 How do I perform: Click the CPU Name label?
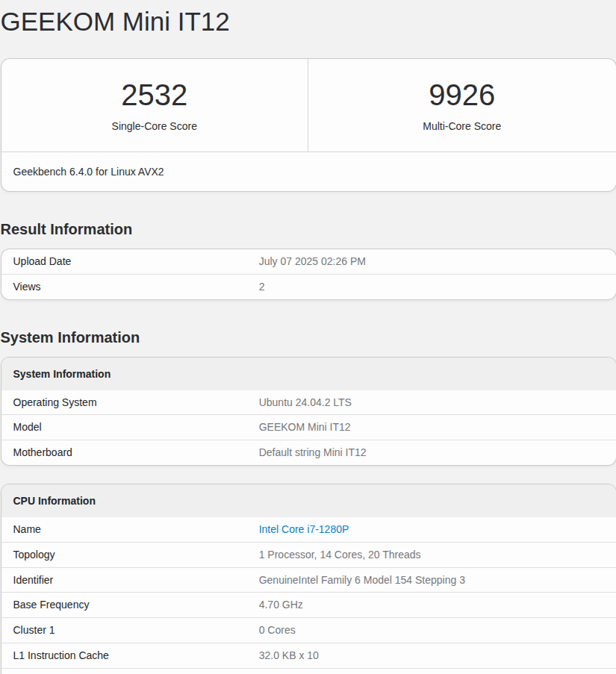click(27, 529)
